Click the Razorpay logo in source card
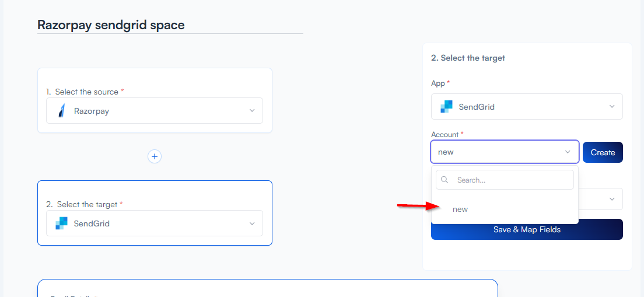This screenshot has width=644, height=297. coord(62,111)
